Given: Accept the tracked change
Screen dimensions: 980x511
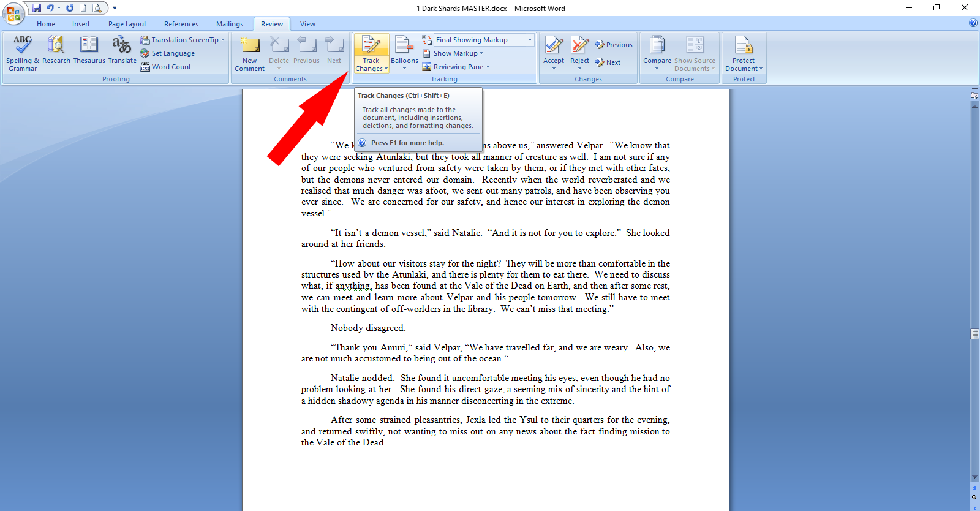Looking at the screenshot, I should (554, 46).
